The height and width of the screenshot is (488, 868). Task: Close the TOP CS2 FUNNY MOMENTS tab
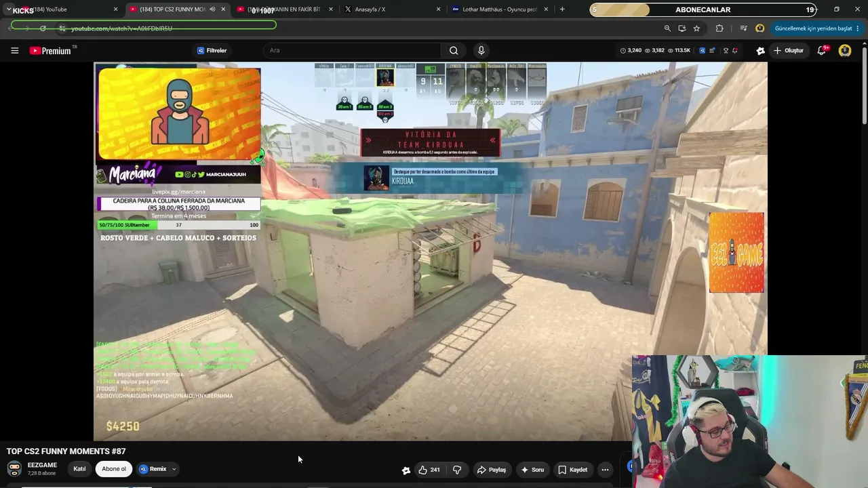(223, 9)
